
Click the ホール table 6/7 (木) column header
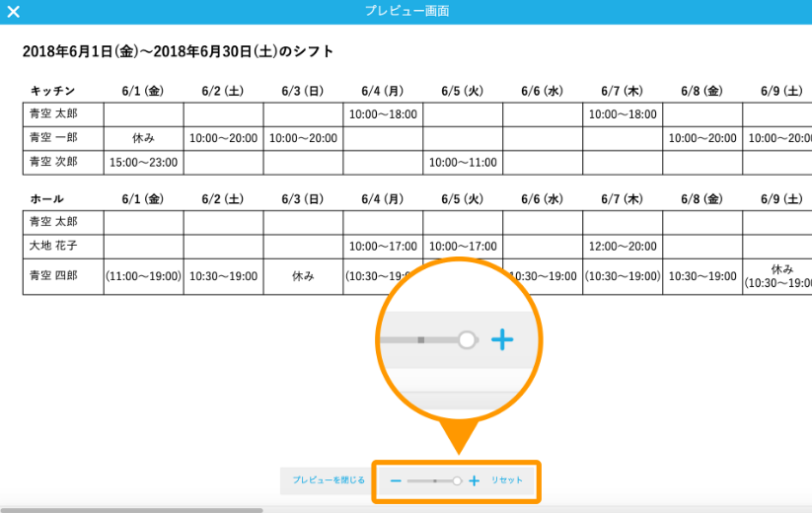(x=622, y=199)
